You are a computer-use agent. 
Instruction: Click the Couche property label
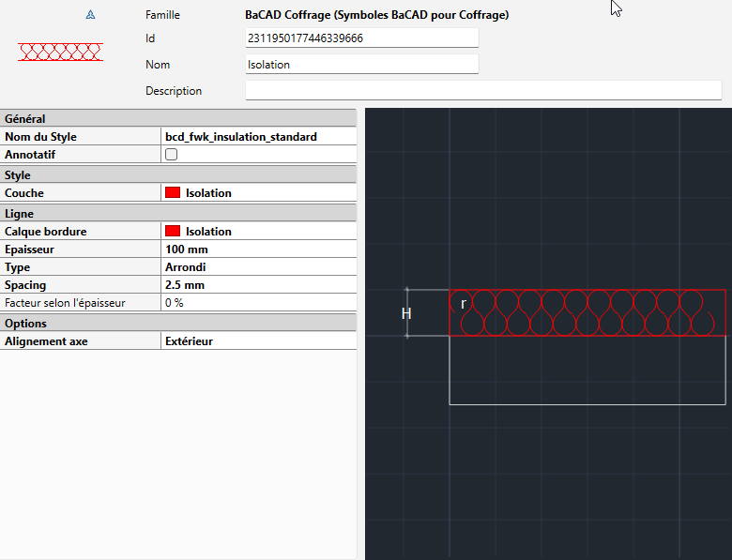tap(24, 192)
